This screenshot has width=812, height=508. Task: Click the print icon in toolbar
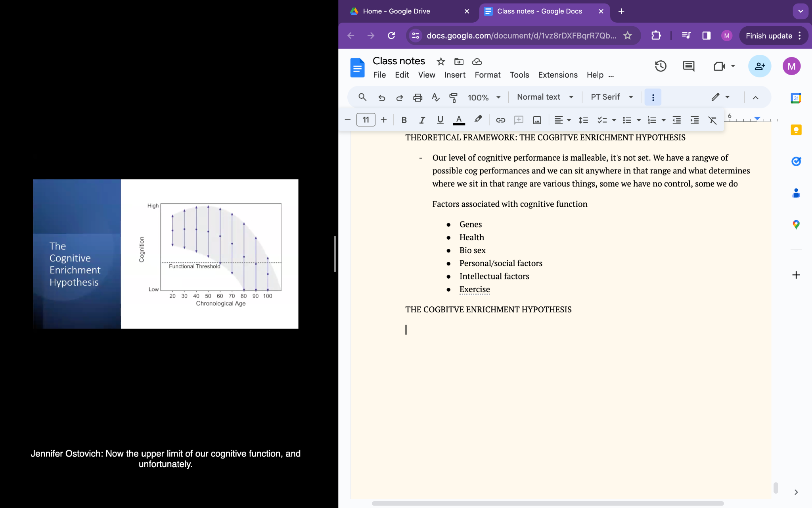[x=417, y=97]
